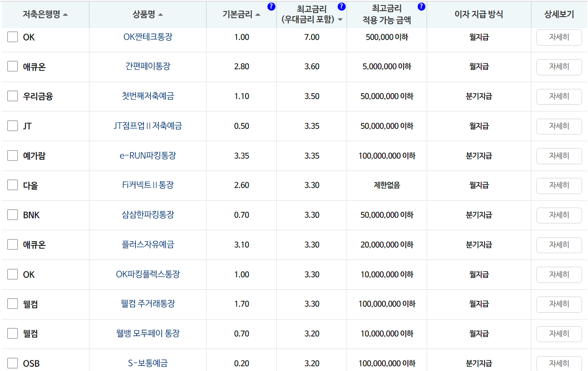This screenshot has width=588, height=371.
Task: Select the 500,000 이하 amount cell
Action: 387,37
